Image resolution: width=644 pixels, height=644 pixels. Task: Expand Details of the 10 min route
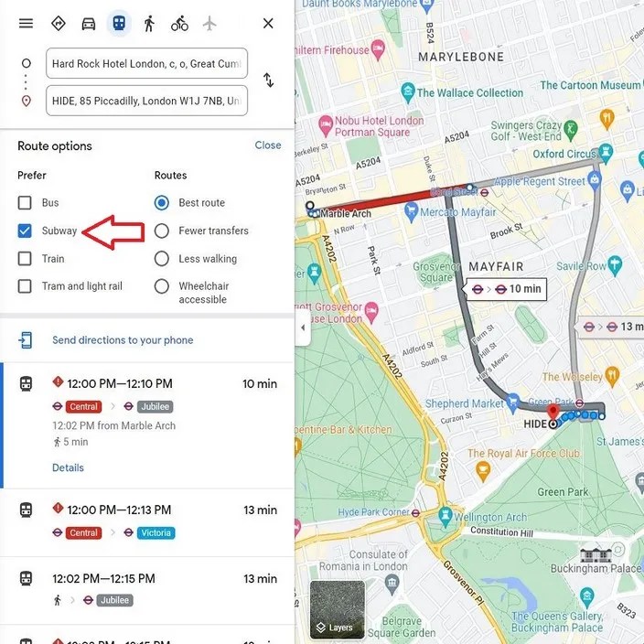tap(68, 467)
